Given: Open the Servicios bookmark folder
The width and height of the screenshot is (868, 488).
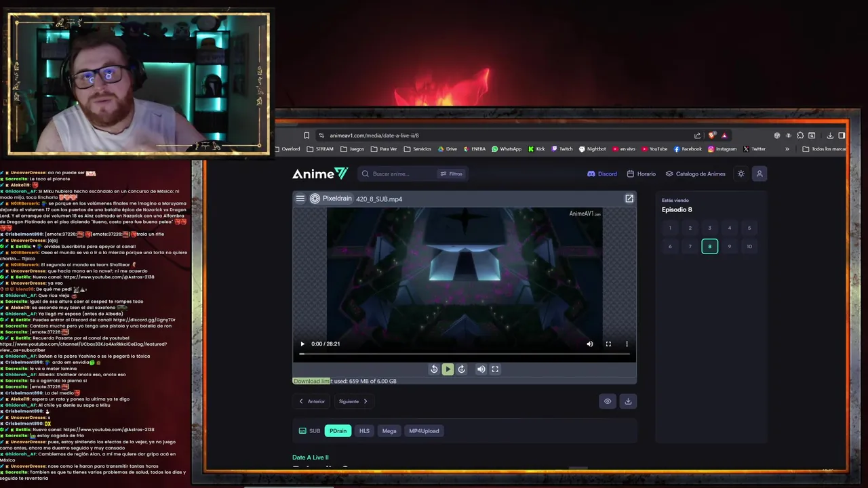Looking at the screenshot, I should [417, 149].
